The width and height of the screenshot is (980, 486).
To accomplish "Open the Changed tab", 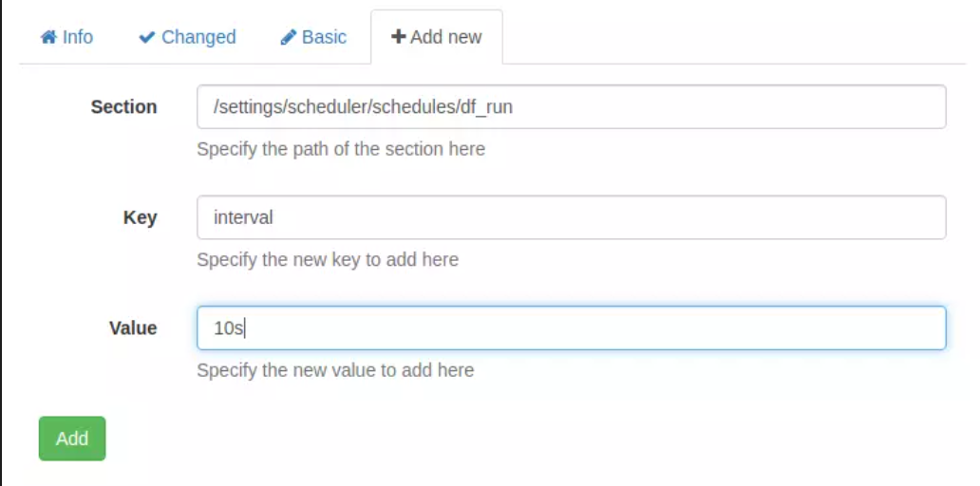I will [188, 37].
